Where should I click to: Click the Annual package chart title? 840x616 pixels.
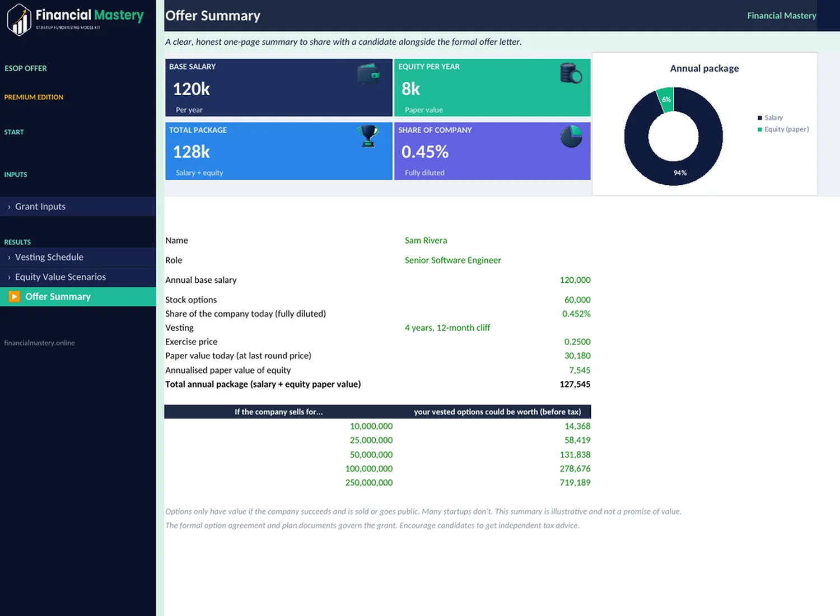704,68
